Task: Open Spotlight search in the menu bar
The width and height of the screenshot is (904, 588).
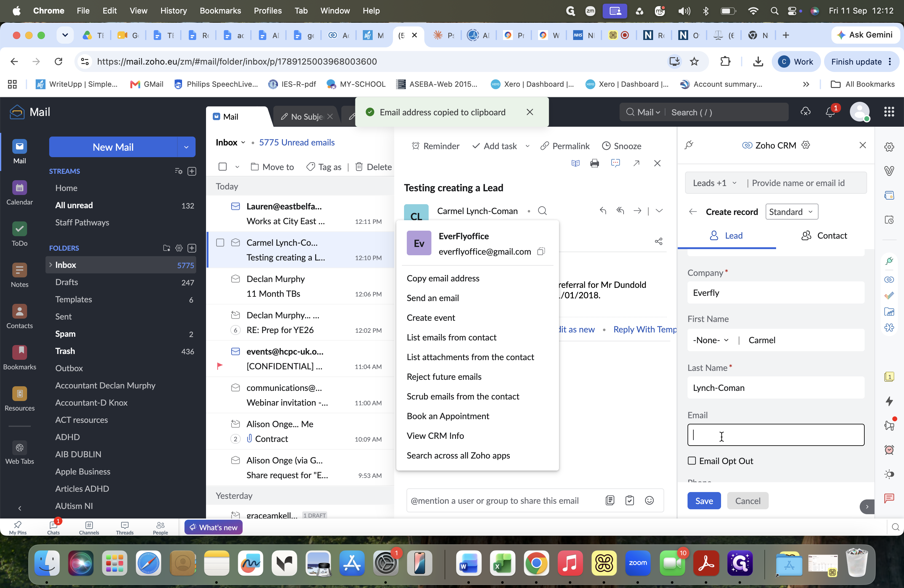Action: click(774, 11)
